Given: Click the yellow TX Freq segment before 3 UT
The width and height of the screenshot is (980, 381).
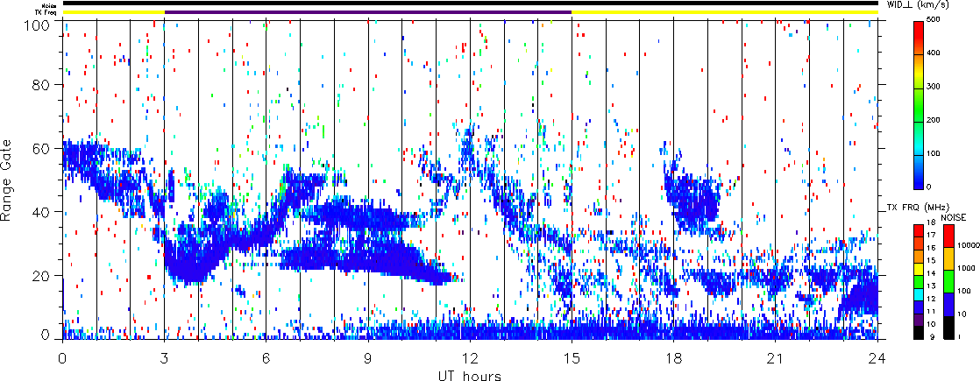Looking at the screenshot, I should tap(114, 12).
